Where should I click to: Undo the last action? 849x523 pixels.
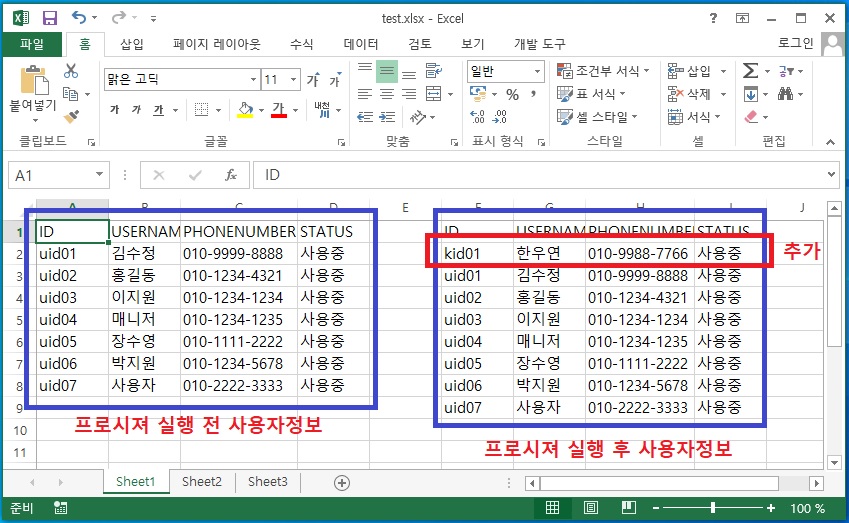tap(79, 18)
